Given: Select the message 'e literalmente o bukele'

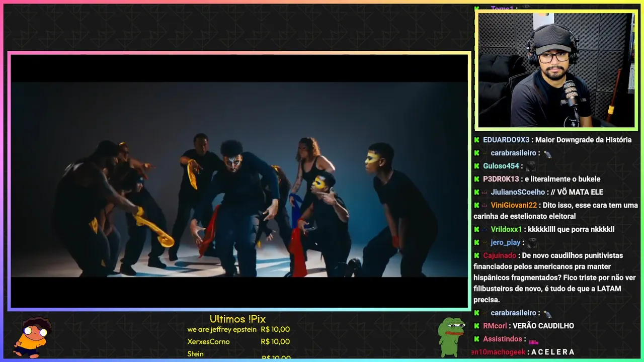Looking at the screenshot, I should click(x=562, y=179).
